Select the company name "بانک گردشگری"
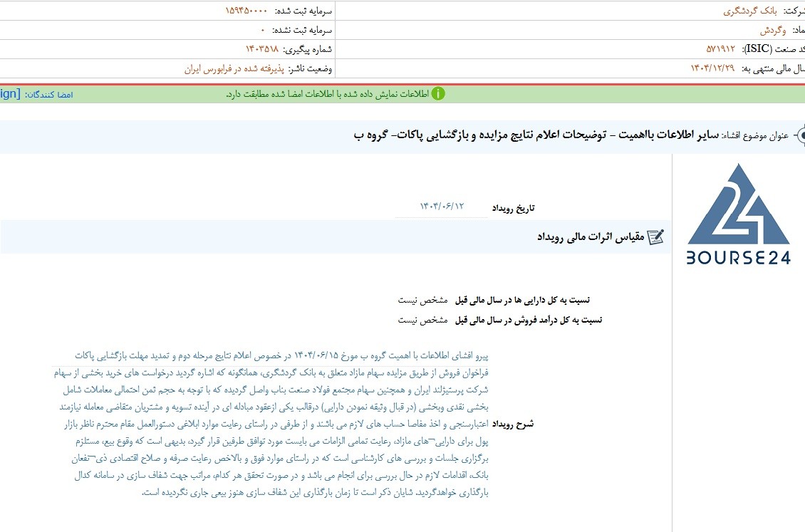This screenshot has width=805, height=532. point(750,11)
